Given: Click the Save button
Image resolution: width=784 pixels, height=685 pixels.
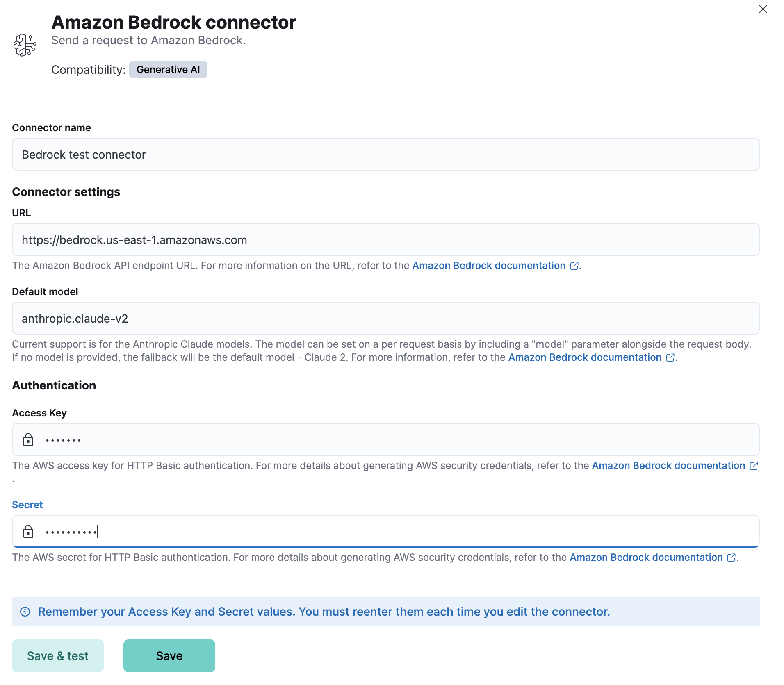Looking at the screenshot, I should coord(169,655).
